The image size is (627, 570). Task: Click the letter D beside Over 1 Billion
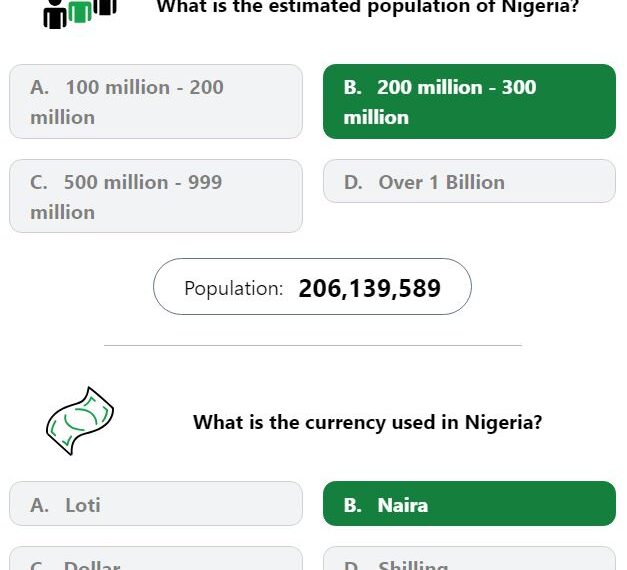click(x=352, y=182)
